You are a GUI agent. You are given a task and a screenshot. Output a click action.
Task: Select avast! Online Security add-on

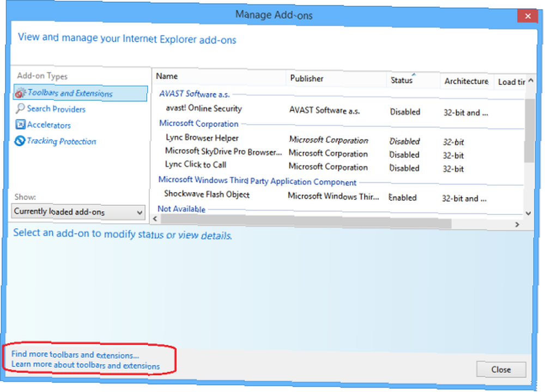(x=204, y=108)
